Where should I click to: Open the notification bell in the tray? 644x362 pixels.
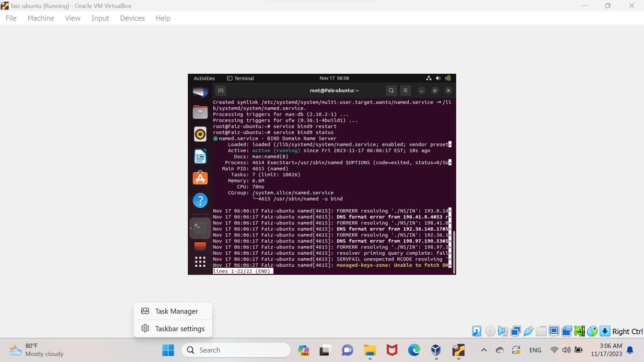(x=630, y=350)
